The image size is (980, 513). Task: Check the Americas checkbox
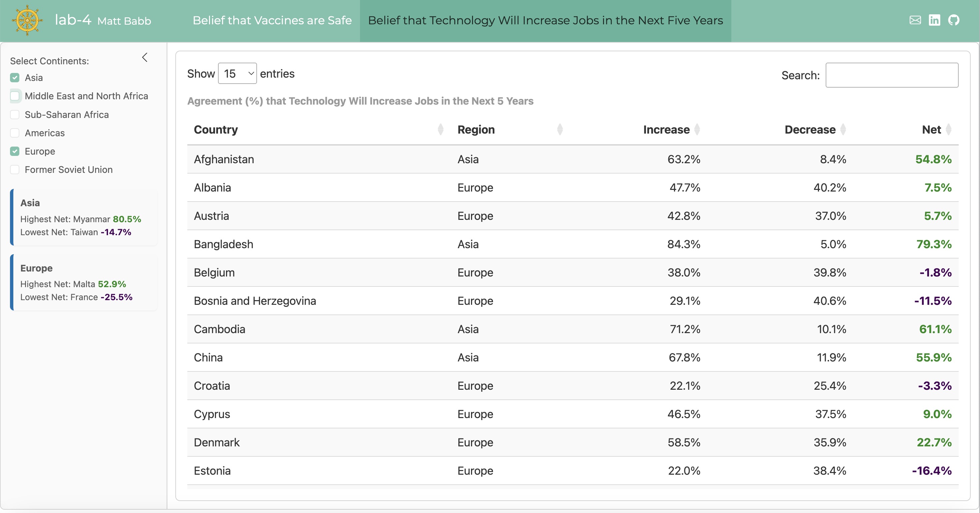pos(15,133)
